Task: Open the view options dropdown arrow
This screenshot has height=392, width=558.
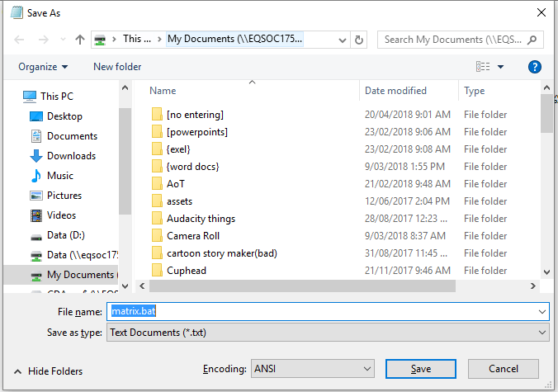Action: point(500,67)
